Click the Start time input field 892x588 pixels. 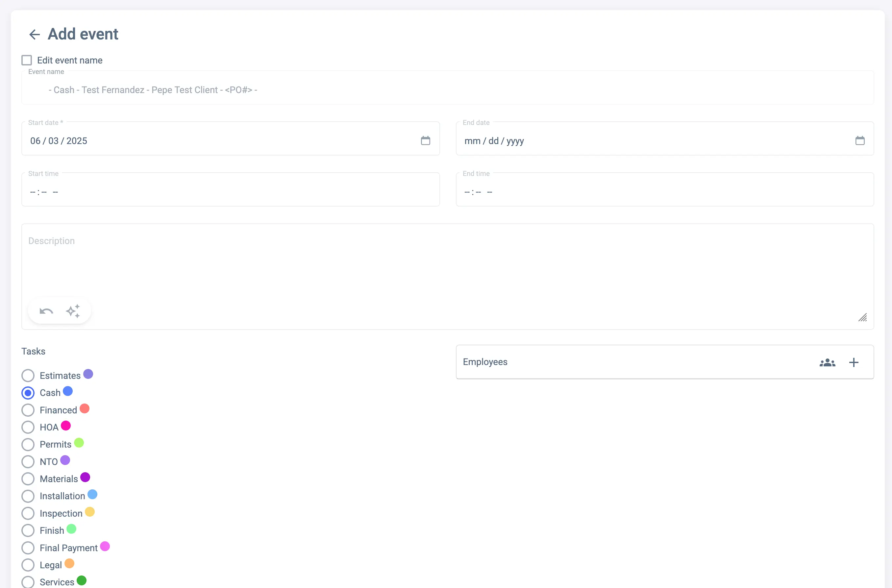pos(230,192)
